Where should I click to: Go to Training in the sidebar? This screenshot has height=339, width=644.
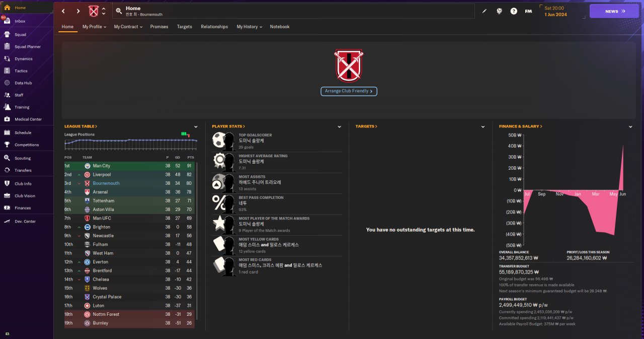[26, 107]
